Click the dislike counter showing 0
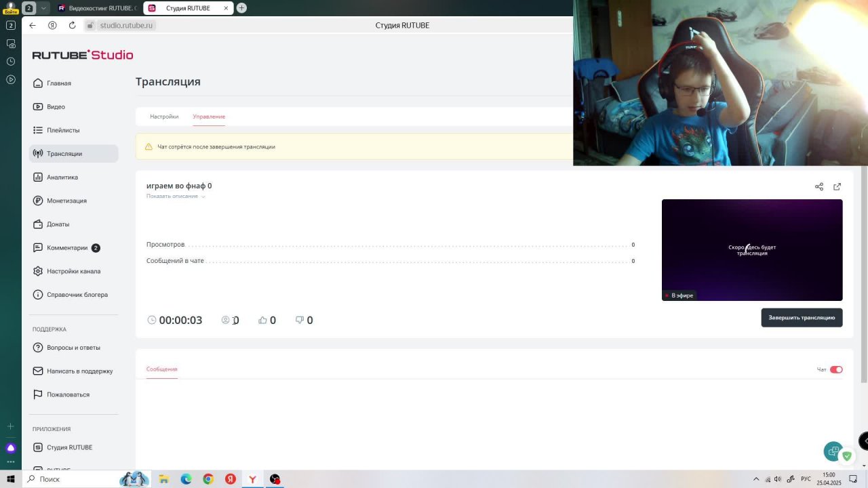 coord(304,320)
